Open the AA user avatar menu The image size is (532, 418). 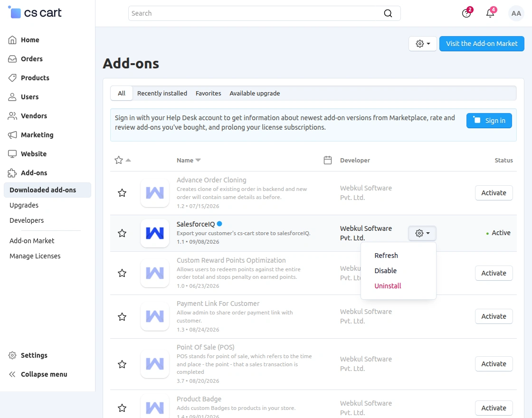[516, 13]
